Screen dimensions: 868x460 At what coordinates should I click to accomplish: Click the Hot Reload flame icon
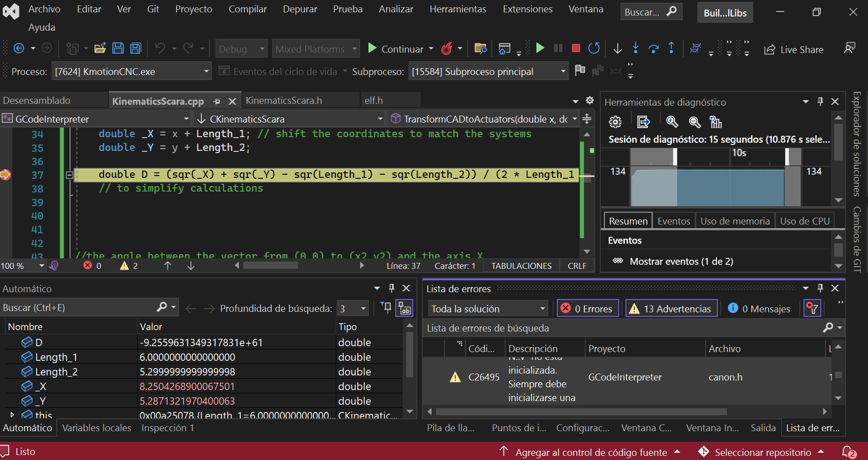447,48
